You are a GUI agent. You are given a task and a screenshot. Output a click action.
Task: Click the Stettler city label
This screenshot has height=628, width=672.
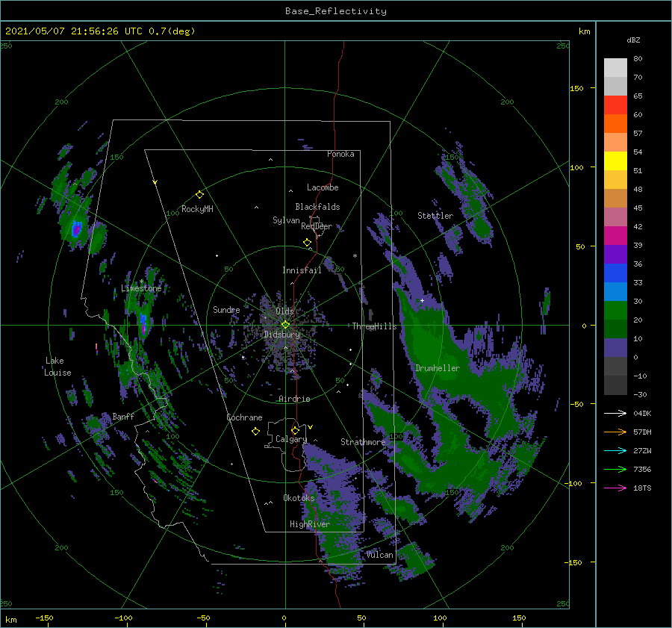click(435, 216)
